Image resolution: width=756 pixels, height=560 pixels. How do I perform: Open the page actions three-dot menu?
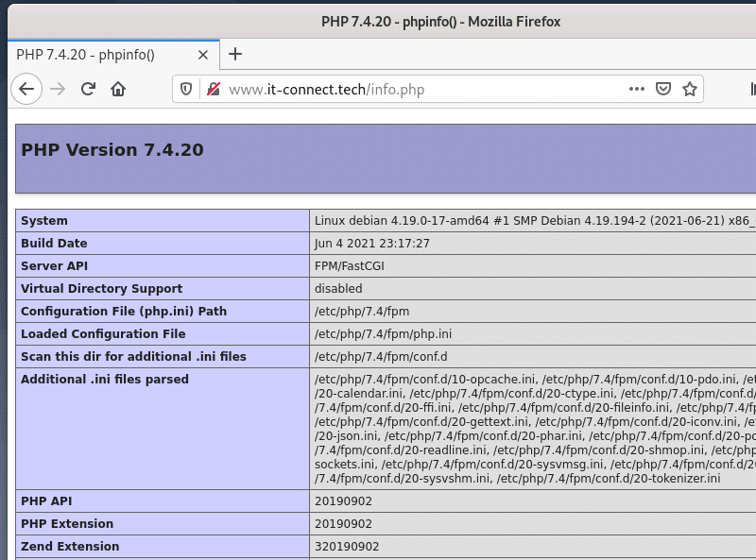pyautogui.click(x=634, y=89)
